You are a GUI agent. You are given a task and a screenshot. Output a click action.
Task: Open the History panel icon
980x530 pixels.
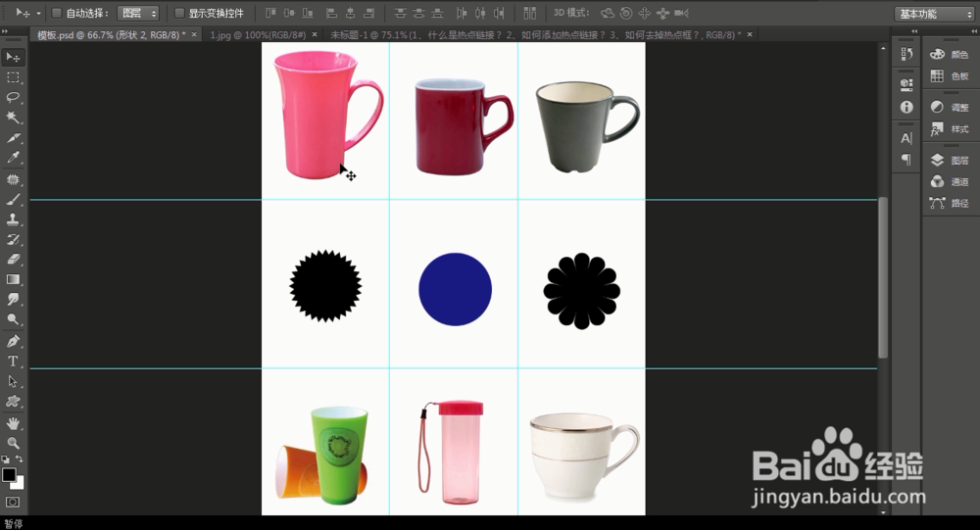click(906, 55)
